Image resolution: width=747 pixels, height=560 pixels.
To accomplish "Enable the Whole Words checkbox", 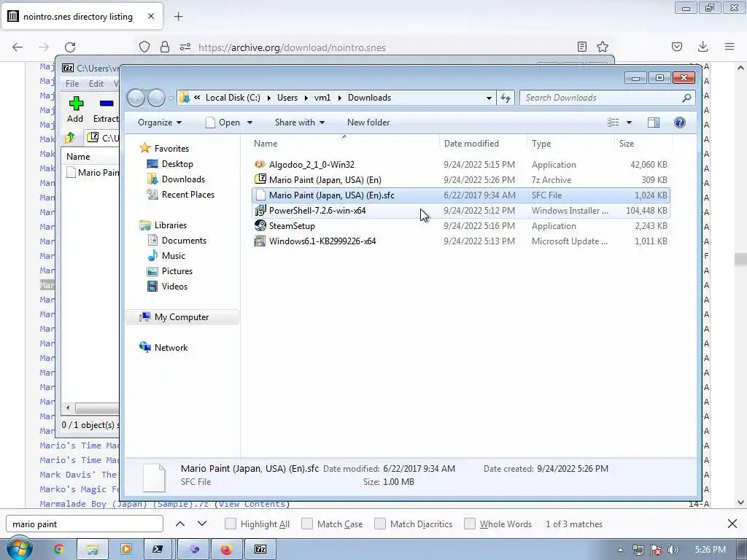I will (470, 524).
